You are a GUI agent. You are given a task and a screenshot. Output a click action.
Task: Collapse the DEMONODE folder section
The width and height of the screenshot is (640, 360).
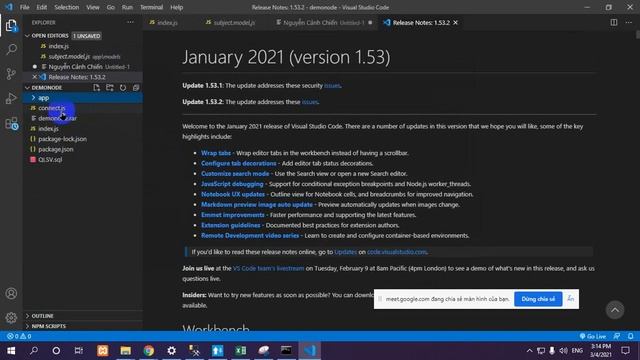[27, 87]
